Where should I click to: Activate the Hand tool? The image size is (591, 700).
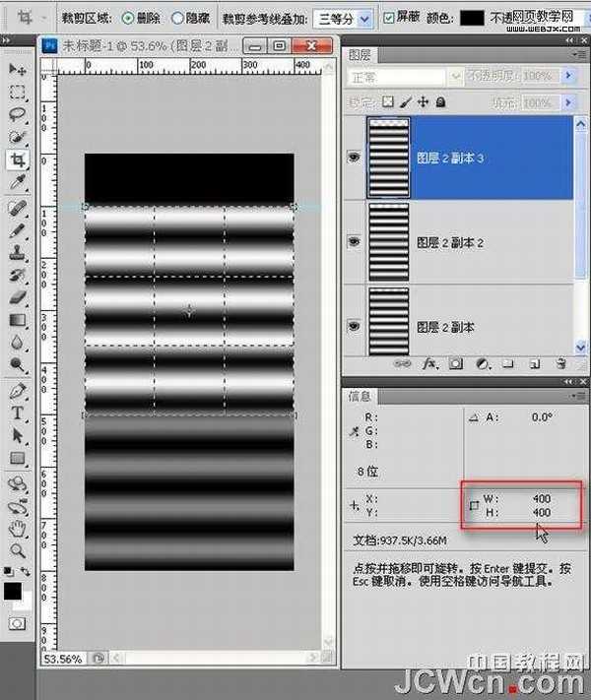click(x=18, y=527)
